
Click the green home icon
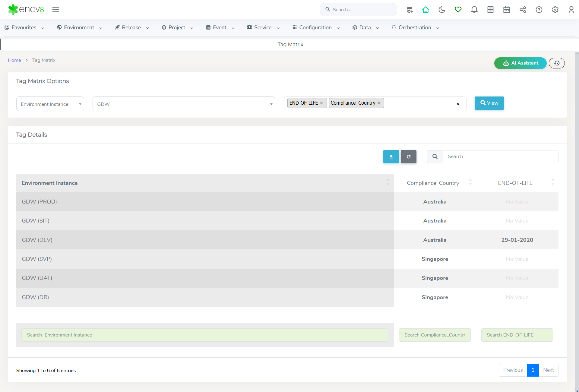[426, 10]
